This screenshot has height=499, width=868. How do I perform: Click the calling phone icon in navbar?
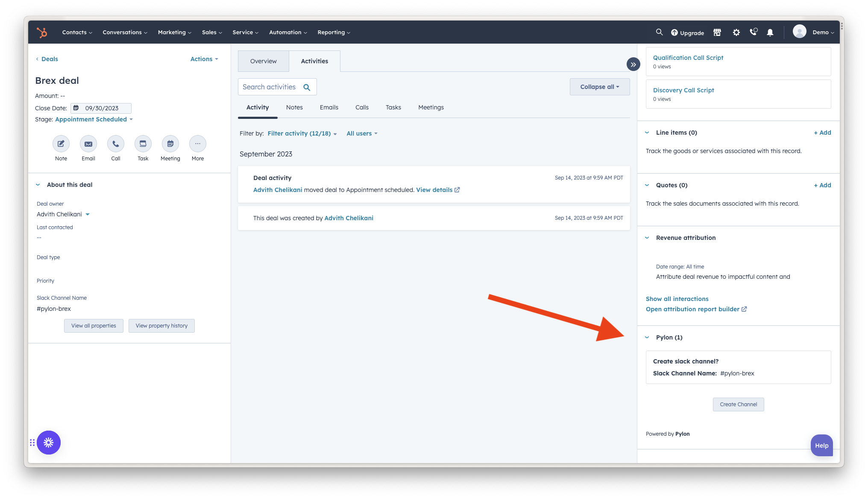[x=754, y=32]
